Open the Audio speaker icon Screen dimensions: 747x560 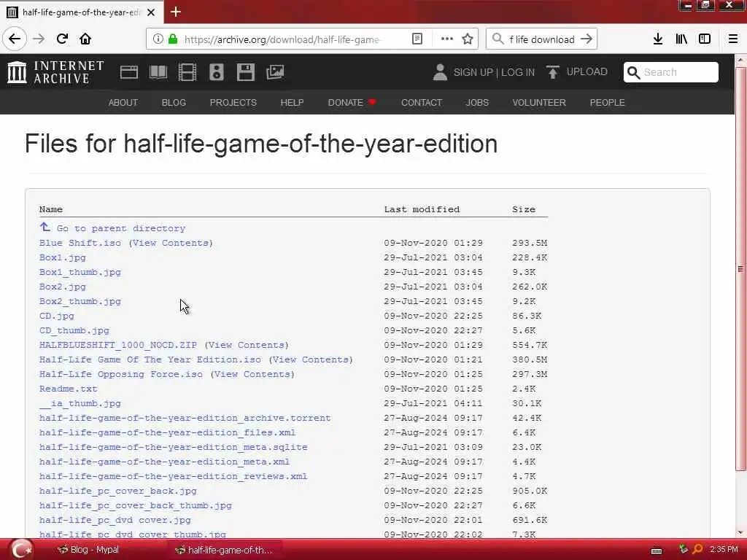tap(216, 72)
